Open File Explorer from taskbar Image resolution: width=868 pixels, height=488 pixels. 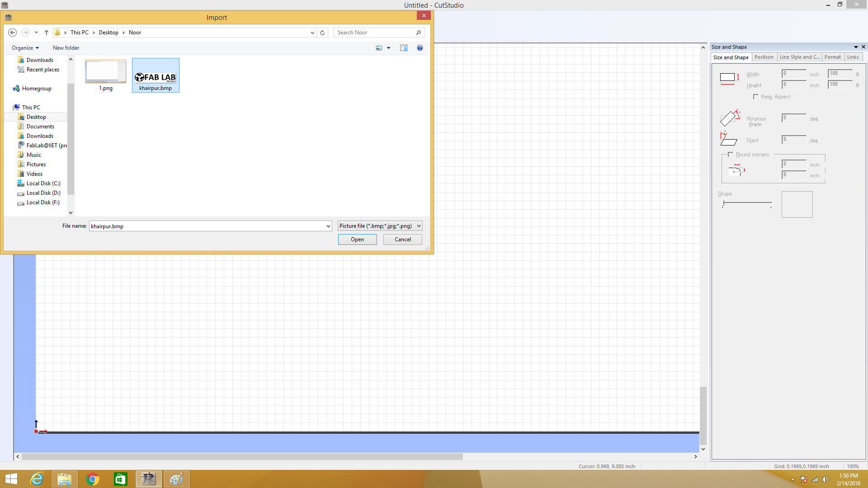pos(65,479)
